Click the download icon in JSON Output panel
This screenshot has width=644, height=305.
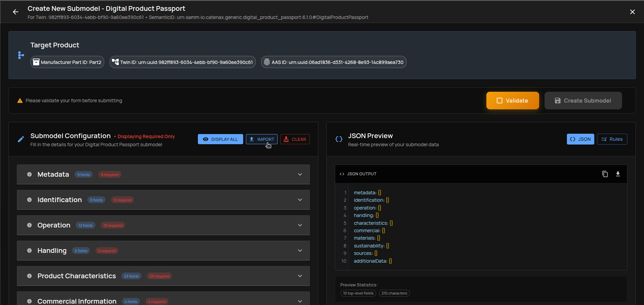coord(618,174)
